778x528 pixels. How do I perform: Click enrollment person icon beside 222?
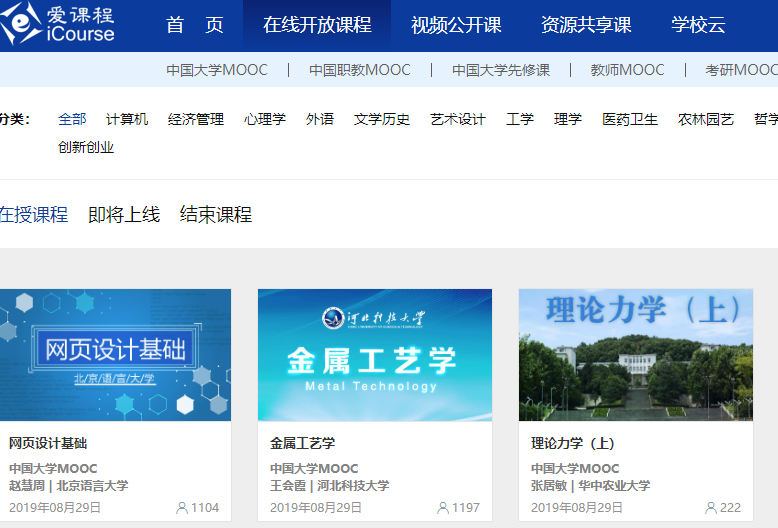[x=711, y=508]
